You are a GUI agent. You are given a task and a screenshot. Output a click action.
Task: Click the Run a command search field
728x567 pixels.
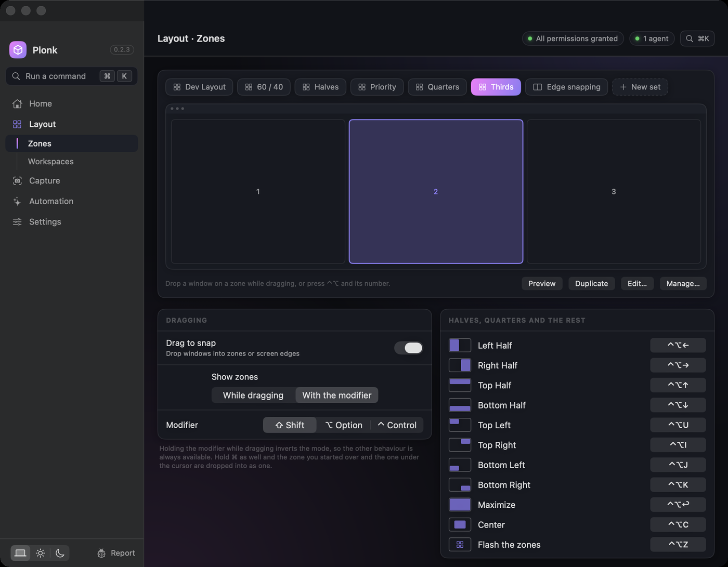coord(72,76)
